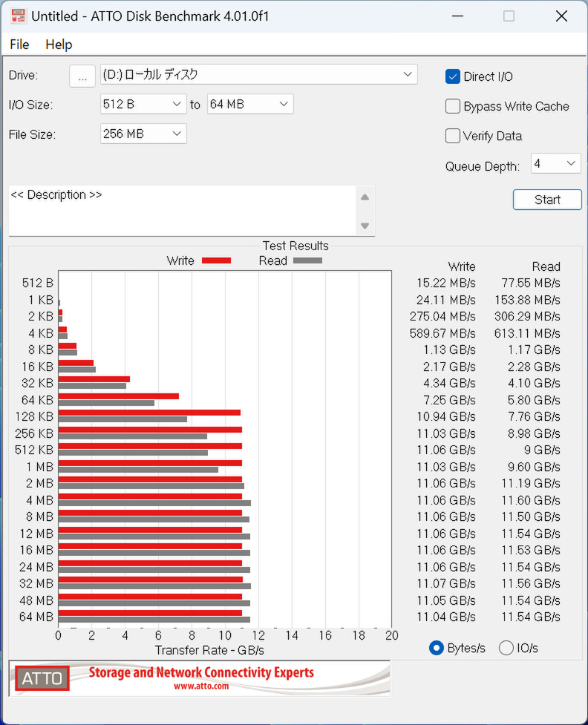Click the drive browse ellipsis button

82,76
